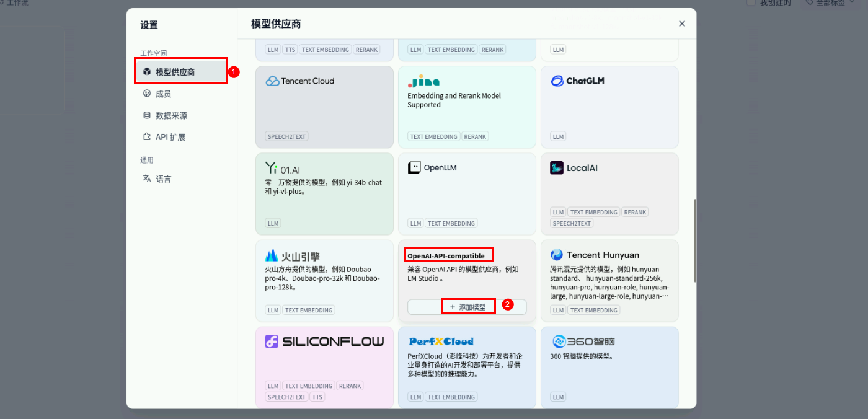Click the OpenLLM logo
868x419 pixels.
click(x=432, y=168)
